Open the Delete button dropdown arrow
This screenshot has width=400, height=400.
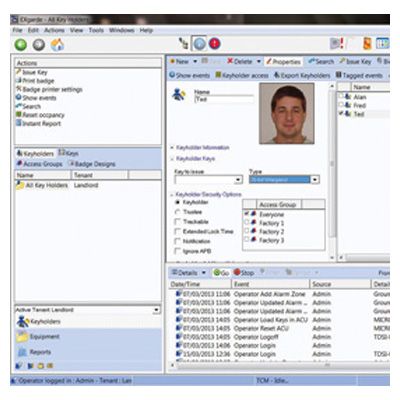[258, 62]
